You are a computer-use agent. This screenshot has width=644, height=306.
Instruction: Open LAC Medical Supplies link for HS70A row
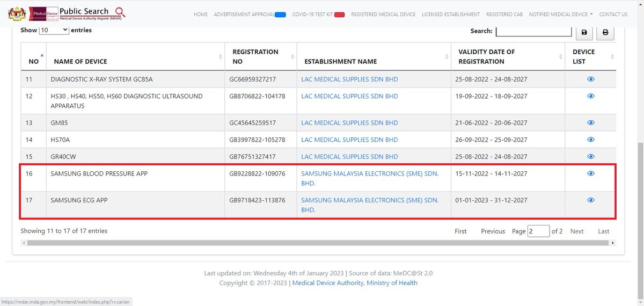(x=349, y=140)
